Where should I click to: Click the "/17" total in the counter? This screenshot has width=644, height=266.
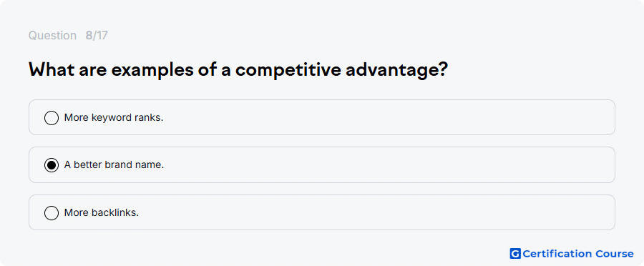pyautogui.click(x=100, y=36)
